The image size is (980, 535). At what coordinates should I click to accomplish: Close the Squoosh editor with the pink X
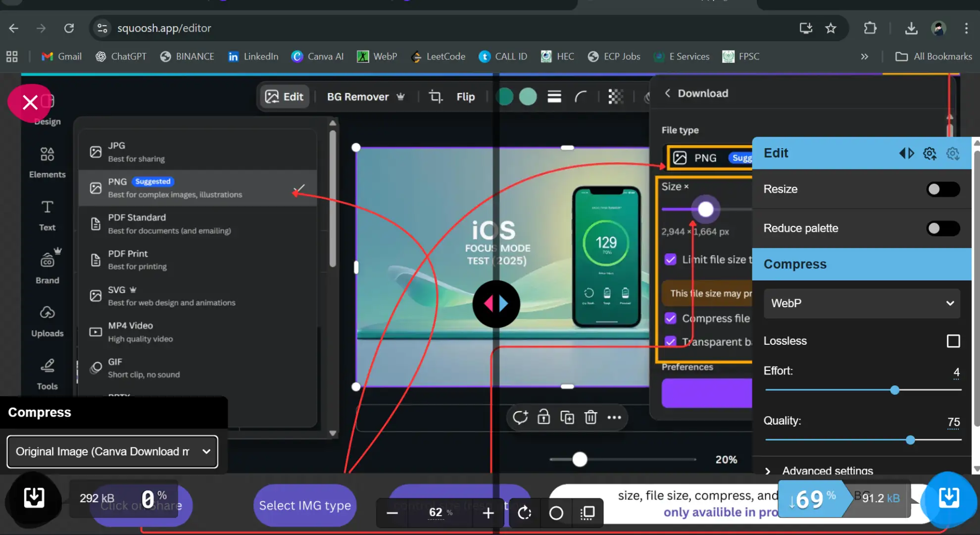[x=30, y=103]
